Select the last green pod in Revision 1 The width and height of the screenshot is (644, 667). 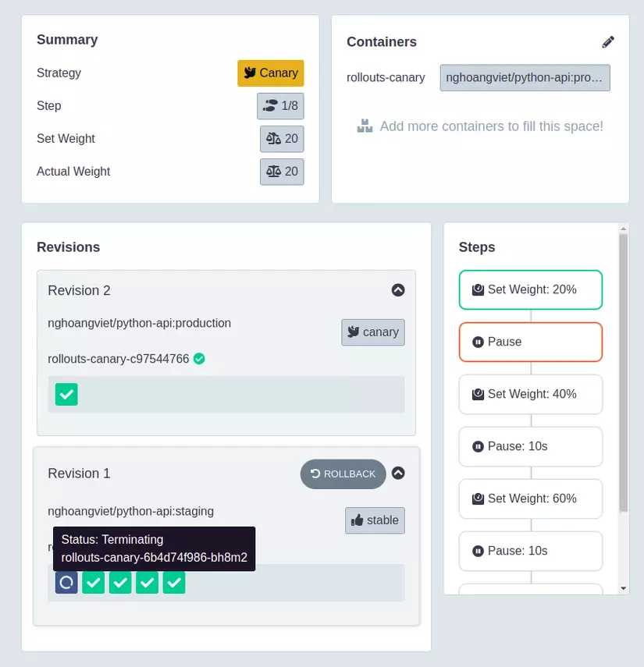(x=174, y=582)
